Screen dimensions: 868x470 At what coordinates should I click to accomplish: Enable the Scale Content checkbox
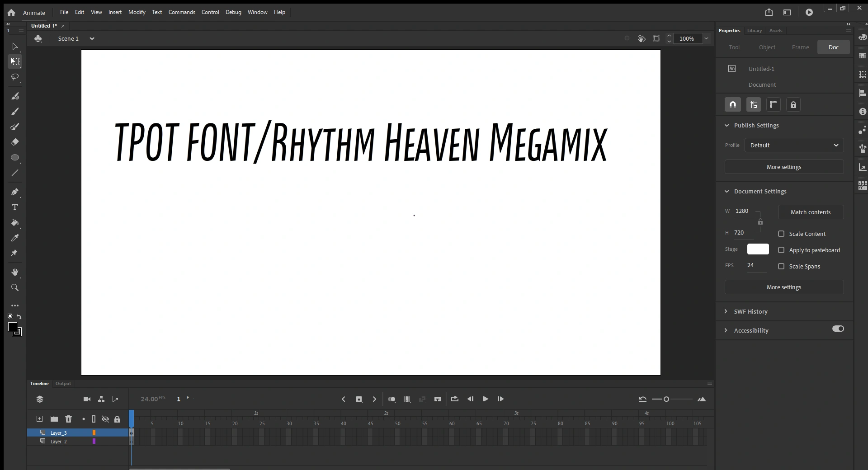781,234
